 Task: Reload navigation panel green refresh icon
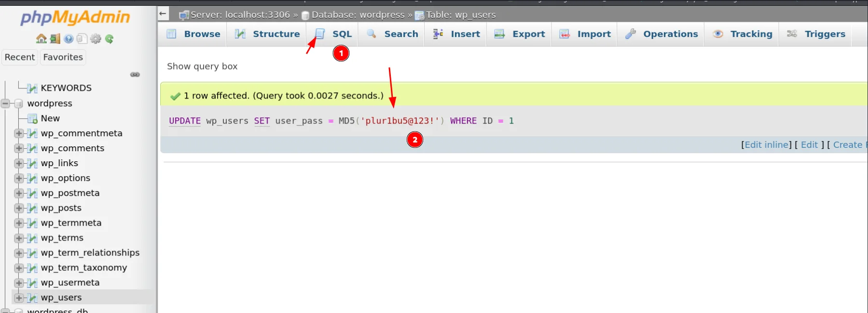pyautogui.click(x=109, y=39)
